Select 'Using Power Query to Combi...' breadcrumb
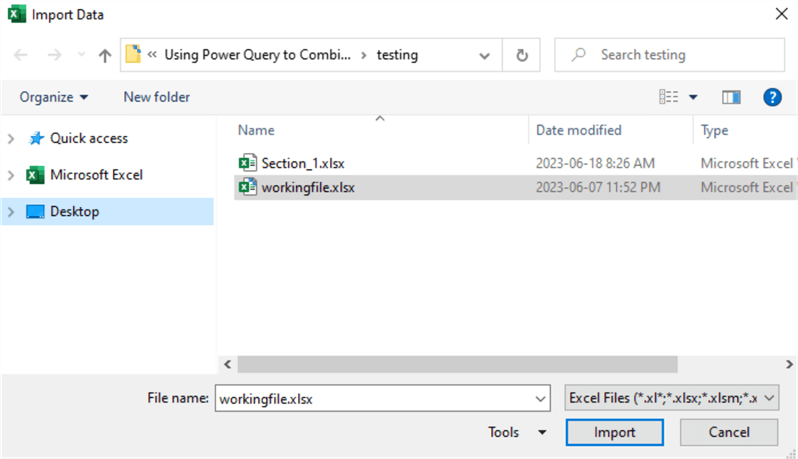This screenshot has height=459, width=798. tap(258, 54)
